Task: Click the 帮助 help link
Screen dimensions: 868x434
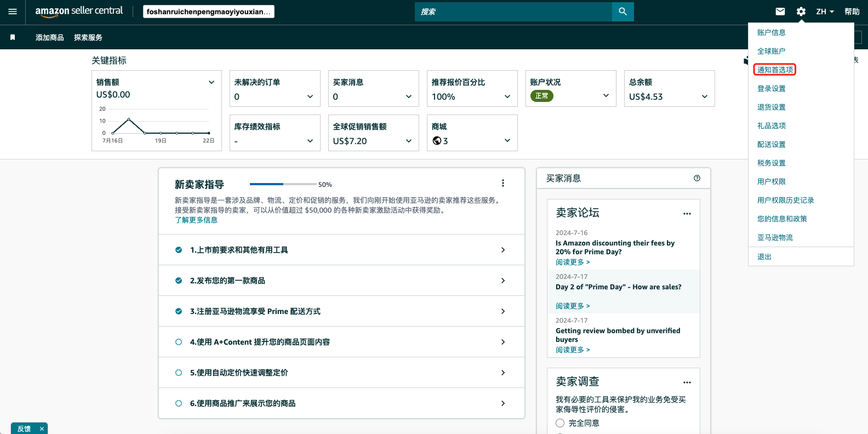Action: (x=852, y=12)
